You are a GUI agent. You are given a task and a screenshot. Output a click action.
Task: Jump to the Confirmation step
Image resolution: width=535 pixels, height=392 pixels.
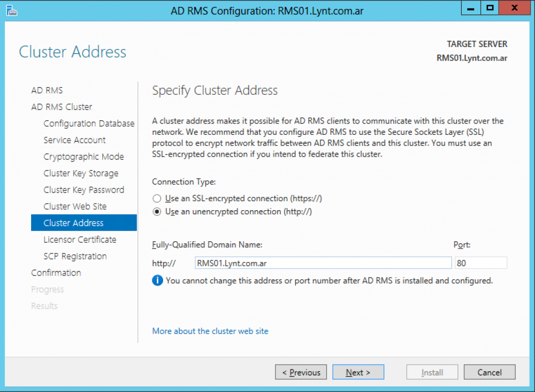tap(56, 273)
